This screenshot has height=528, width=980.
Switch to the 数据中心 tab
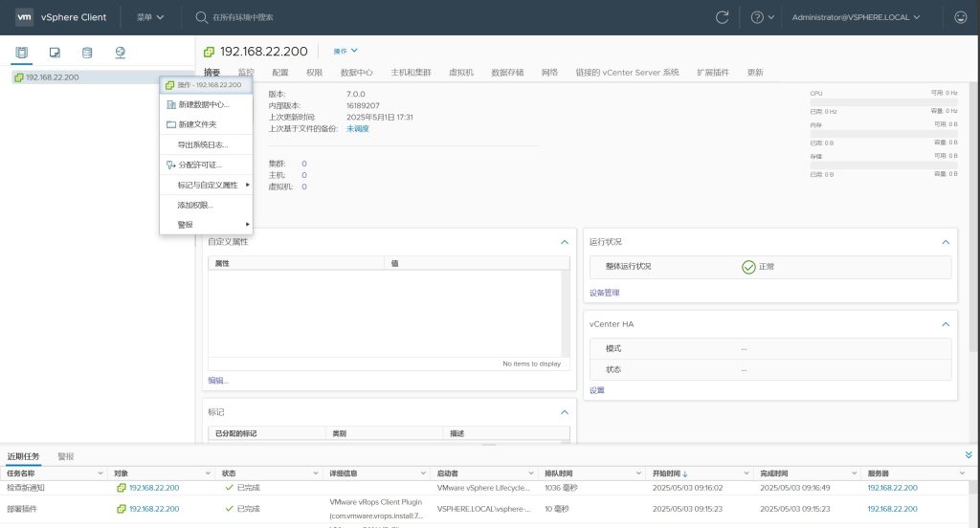356,73
